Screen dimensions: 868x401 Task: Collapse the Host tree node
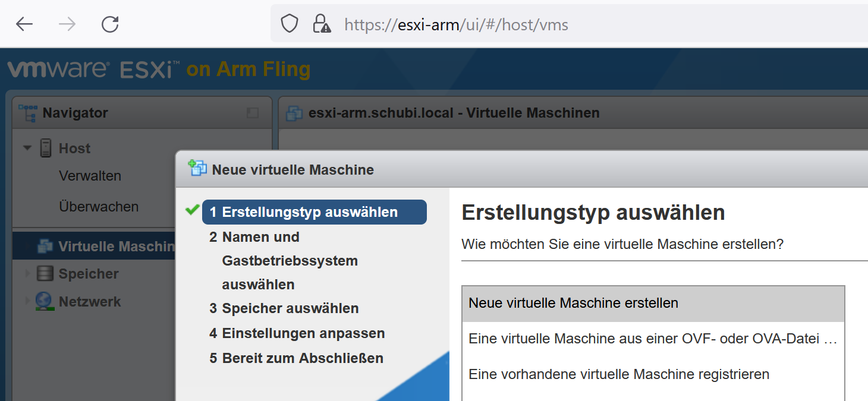(27, 148)
